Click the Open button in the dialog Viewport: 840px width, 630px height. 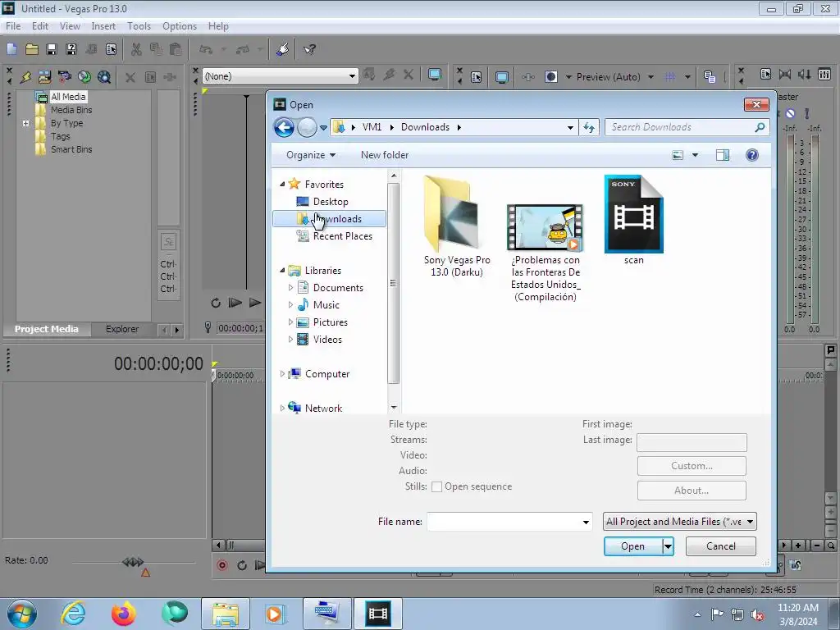633,546
